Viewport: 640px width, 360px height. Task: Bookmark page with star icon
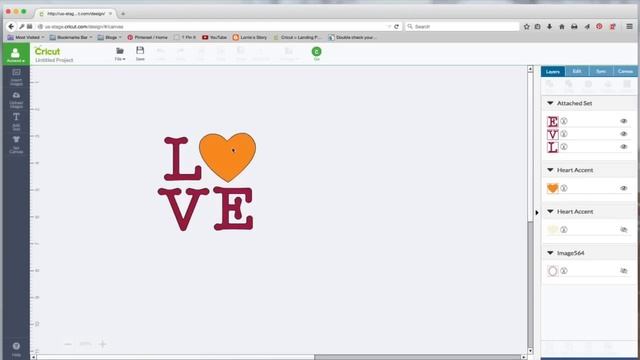click(x=527, y=27)
